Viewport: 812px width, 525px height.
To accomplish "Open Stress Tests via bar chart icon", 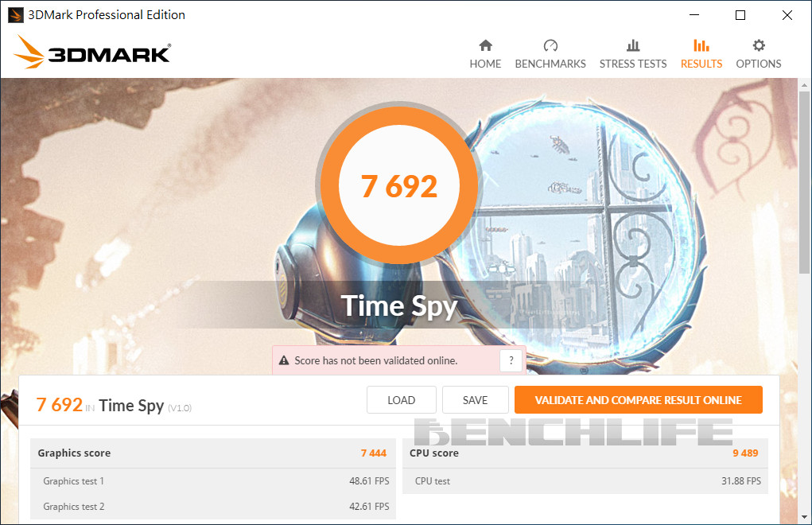I will pyautogui.click(x=633, y=45).
